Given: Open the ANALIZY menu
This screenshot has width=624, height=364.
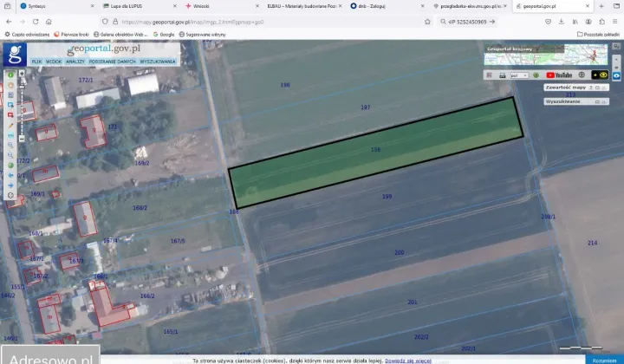Looking at the screenshot, I should [x=75, y=62].
